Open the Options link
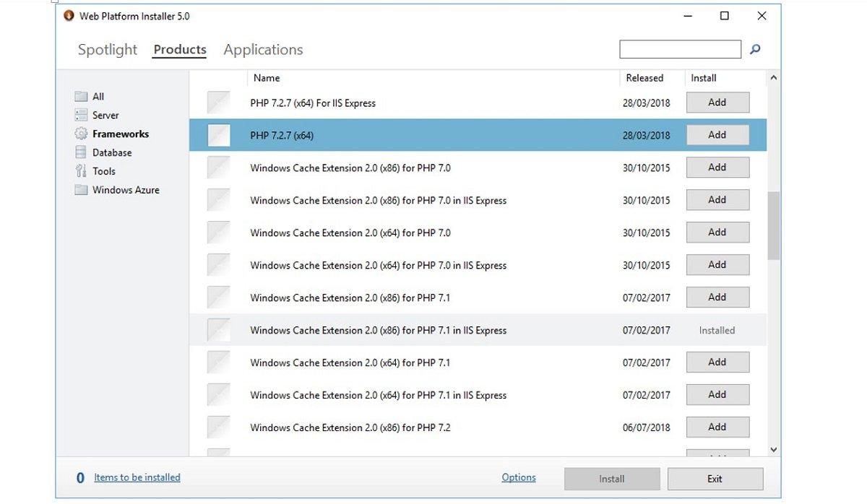Viewport: 867px width, 504px height. click(519, 477)
